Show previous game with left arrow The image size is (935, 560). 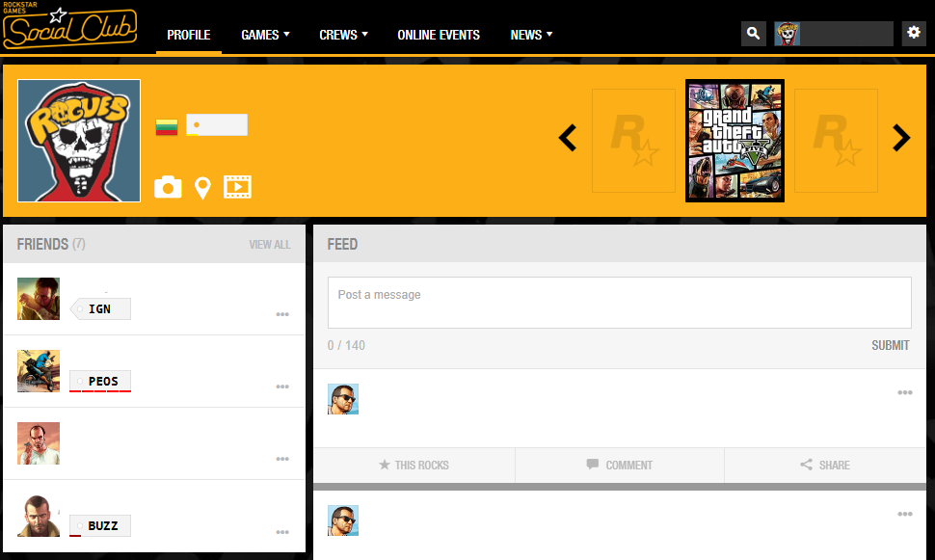point(568,138)
